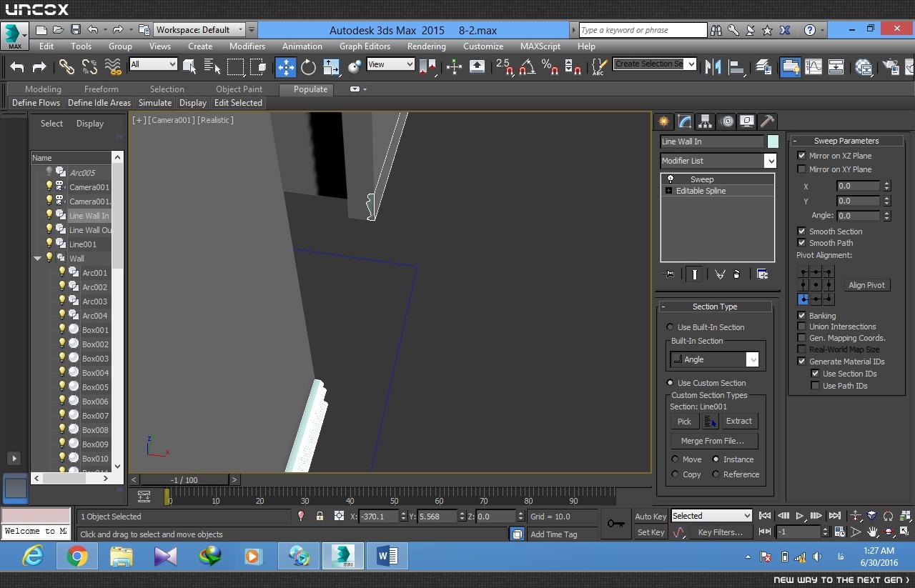Image resolution: width=915 pixels, height=588 pixels.
Task: Open the Display command panel tab
Action: tap(747, 121)
